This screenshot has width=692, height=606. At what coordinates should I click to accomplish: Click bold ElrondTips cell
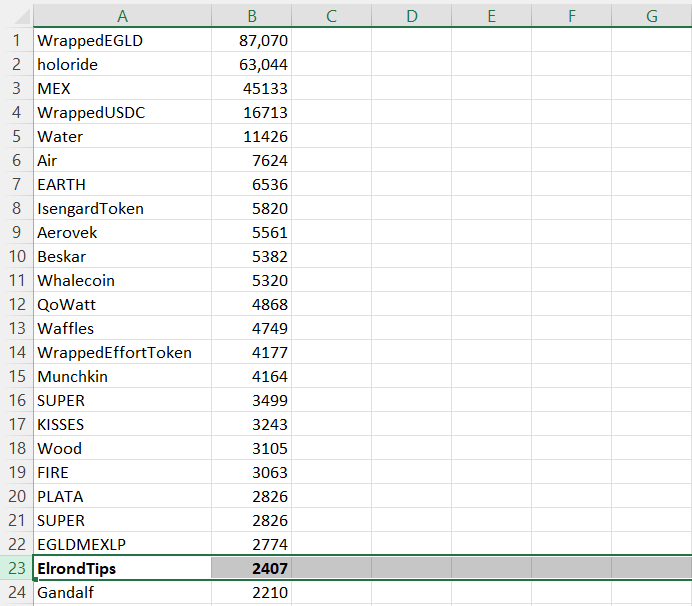click(x=123, y=568)
